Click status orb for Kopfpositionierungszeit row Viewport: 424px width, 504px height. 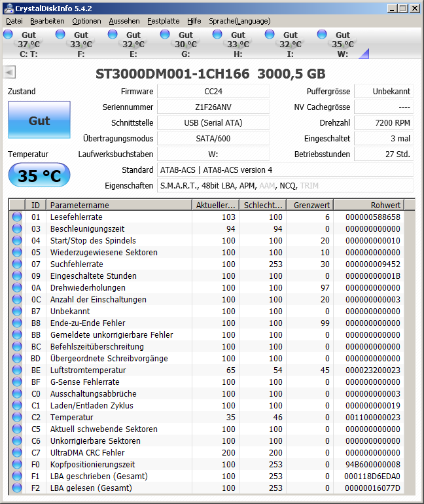point(17,465)
